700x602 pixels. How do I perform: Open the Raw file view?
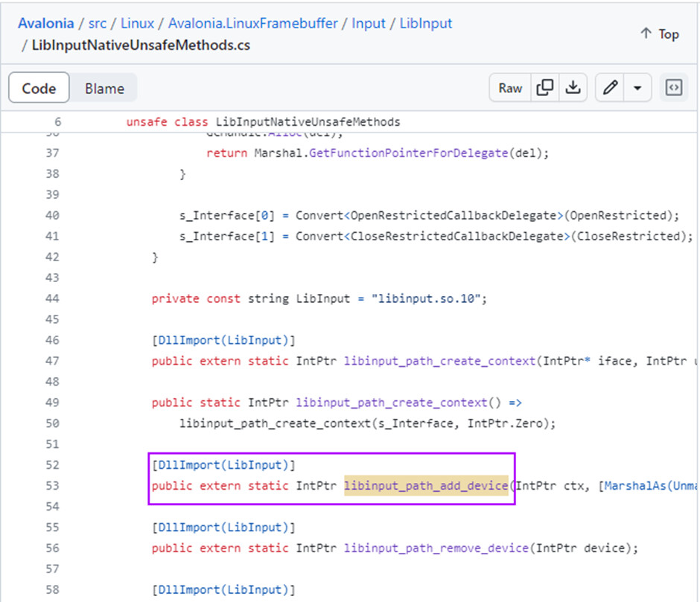[510, 88]
